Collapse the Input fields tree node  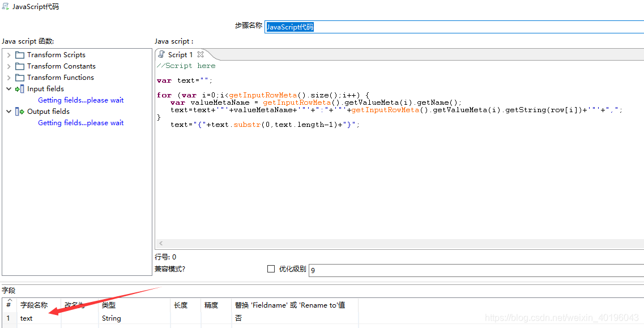(9, 88)
